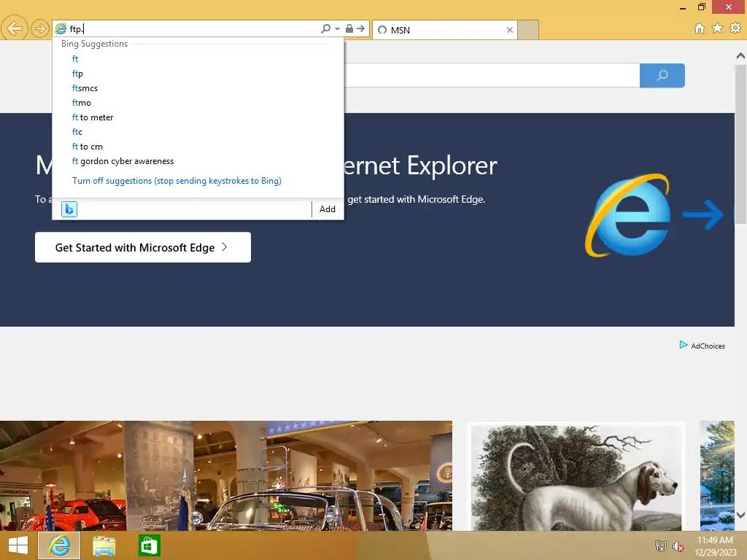Viewport: 747px width, 560px height.
Task: Close the MSN tab
Action: 510,30
